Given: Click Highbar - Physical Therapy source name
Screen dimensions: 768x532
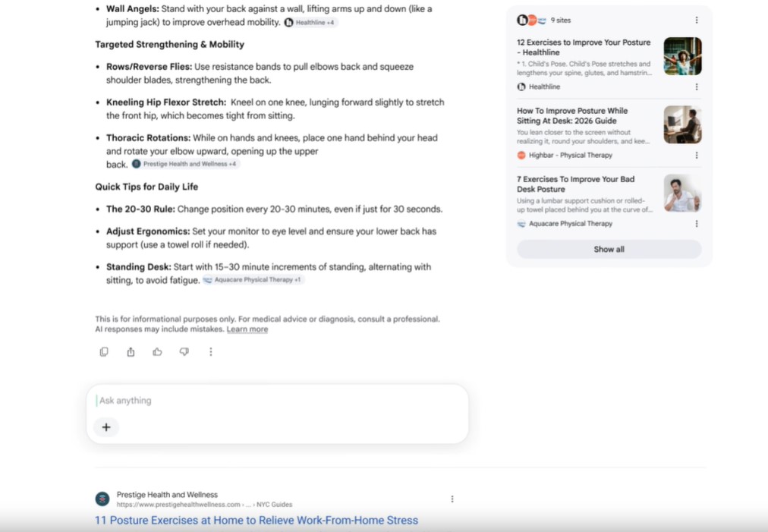Looking at the screenshot, I should tap(571, 156).
